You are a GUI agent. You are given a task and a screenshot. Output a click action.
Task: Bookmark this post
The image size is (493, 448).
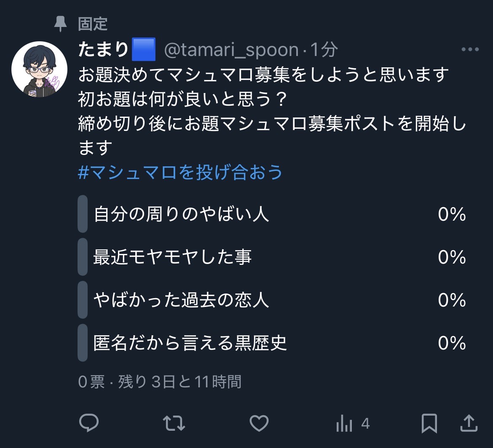(x=429, y=423)
